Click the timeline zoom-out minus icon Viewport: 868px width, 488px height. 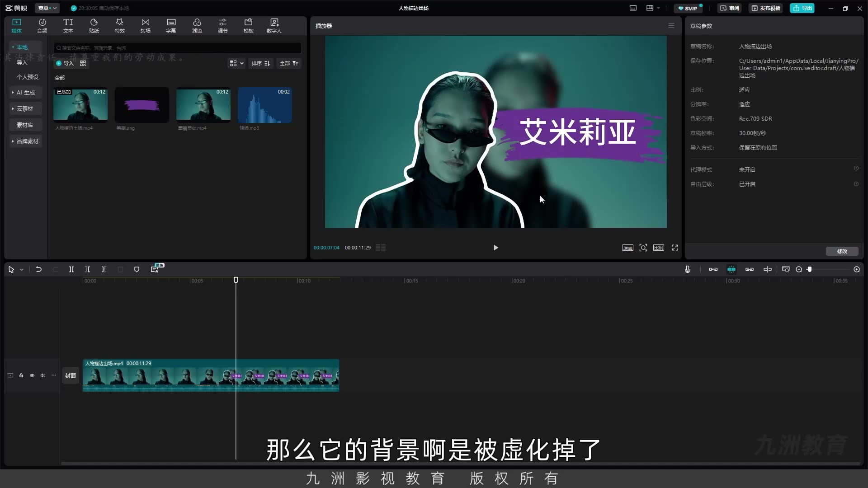pyautogui.click(x=799, y=269)
